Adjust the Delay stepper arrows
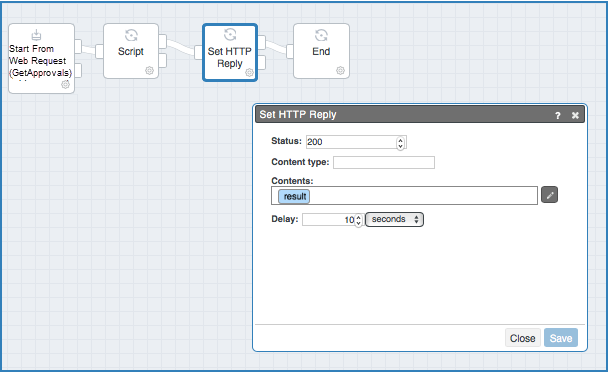 point(359,220)
